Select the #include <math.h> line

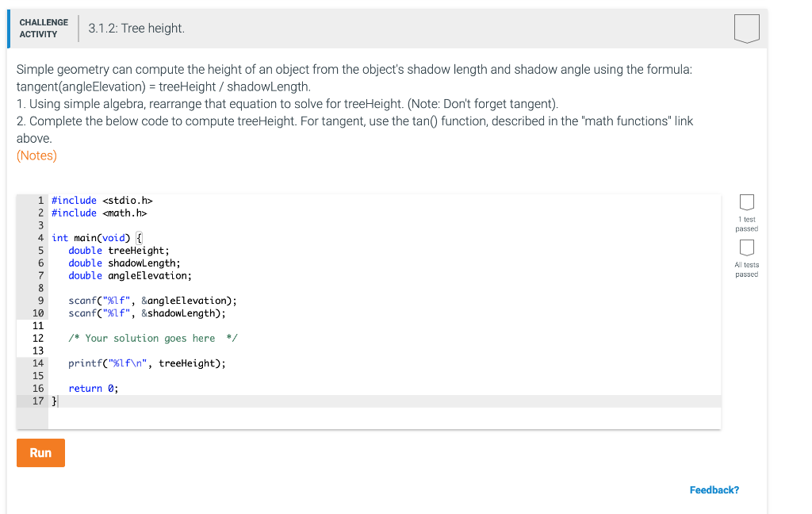pyautogui.click(x=98, y=213)
